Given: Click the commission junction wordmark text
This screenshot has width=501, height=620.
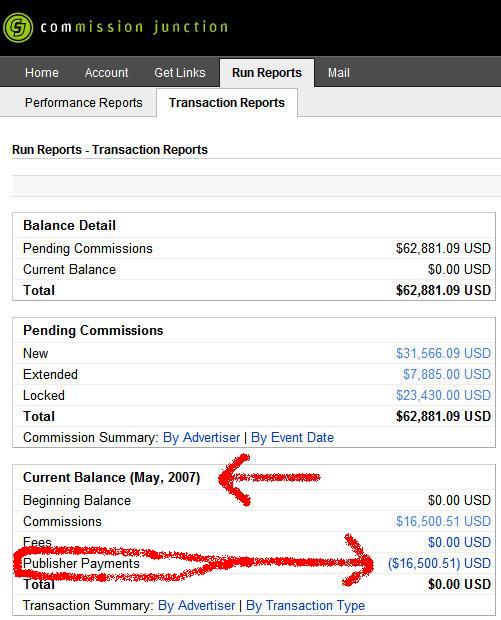Looking at the screenshot, I should [134, 27].
